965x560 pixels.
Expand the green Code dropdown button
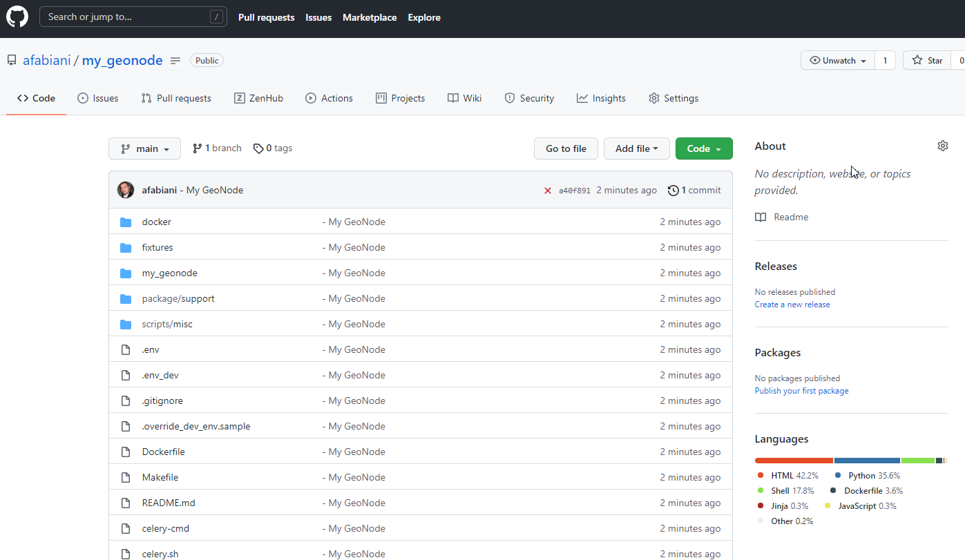(x=704, y=148)
